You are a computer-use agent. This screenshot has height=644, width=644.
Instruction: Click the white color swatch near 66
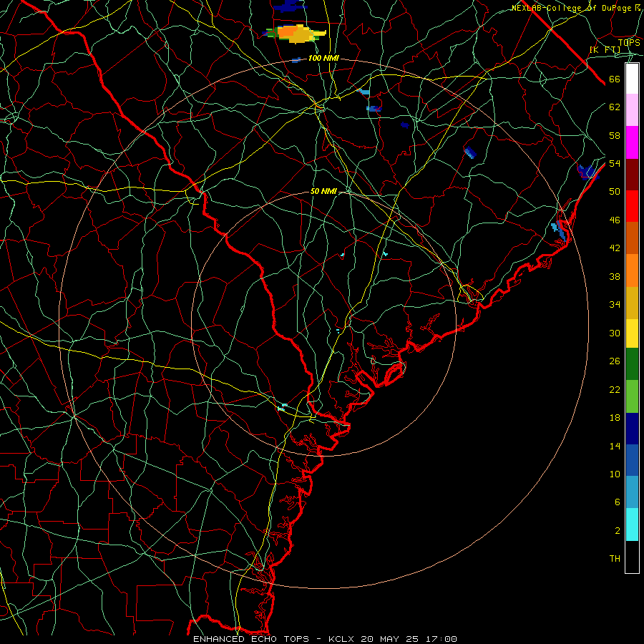click(632, 79)
